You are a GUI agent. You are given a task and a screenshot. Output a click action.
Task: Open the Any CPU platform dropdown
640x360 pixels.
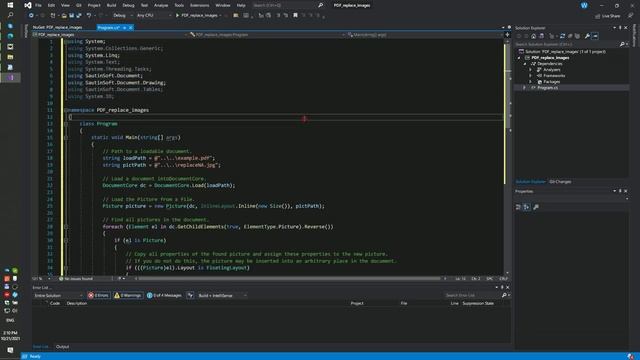click(154, 16)
